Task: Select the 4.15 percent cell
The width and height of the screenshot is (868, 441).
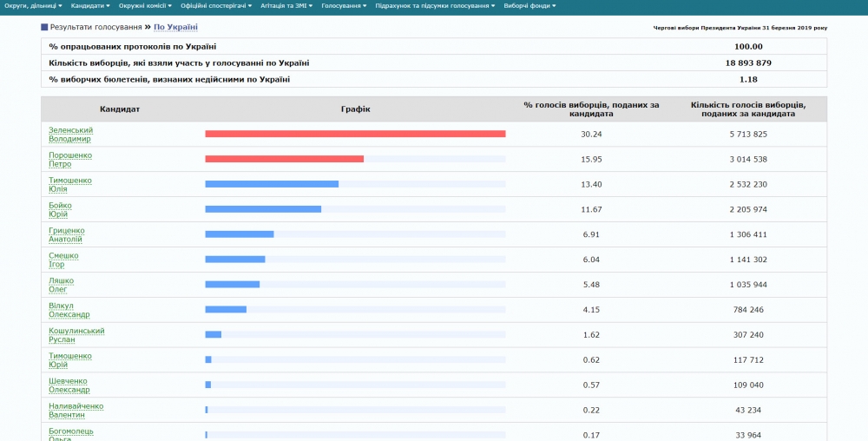Action: [x=591, y=310]
